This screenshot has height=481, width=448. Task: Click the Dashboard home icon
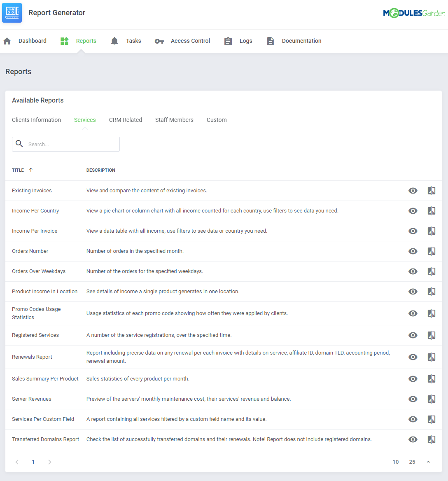(x=7, y=41)
